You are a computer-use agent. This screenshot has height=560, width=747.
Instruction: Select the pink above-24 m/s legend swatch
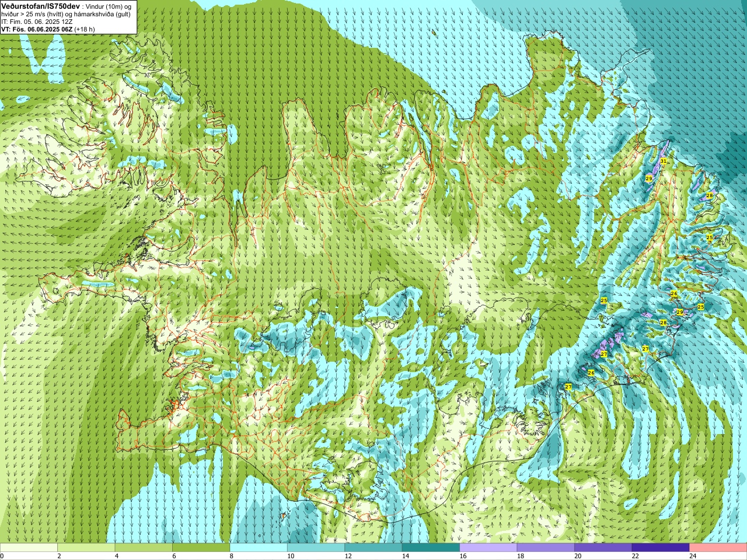[x=718, y=548]
